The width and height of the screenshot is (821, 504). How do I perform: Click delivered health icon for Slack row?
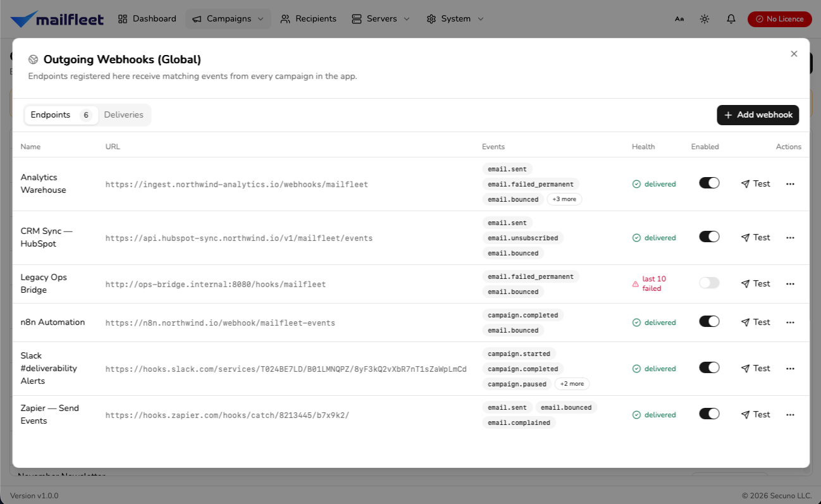pyautogui.click(x=636, y=369)
